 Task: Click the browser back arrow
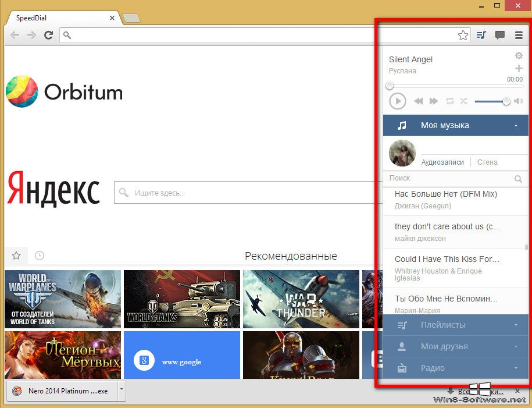15,35
